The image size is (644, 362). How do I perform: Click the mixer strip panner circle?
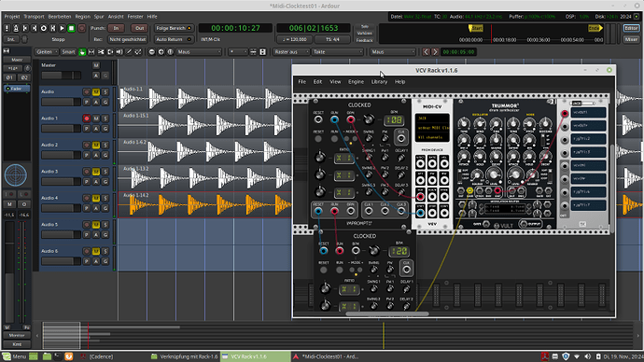(x=16, y=175)
